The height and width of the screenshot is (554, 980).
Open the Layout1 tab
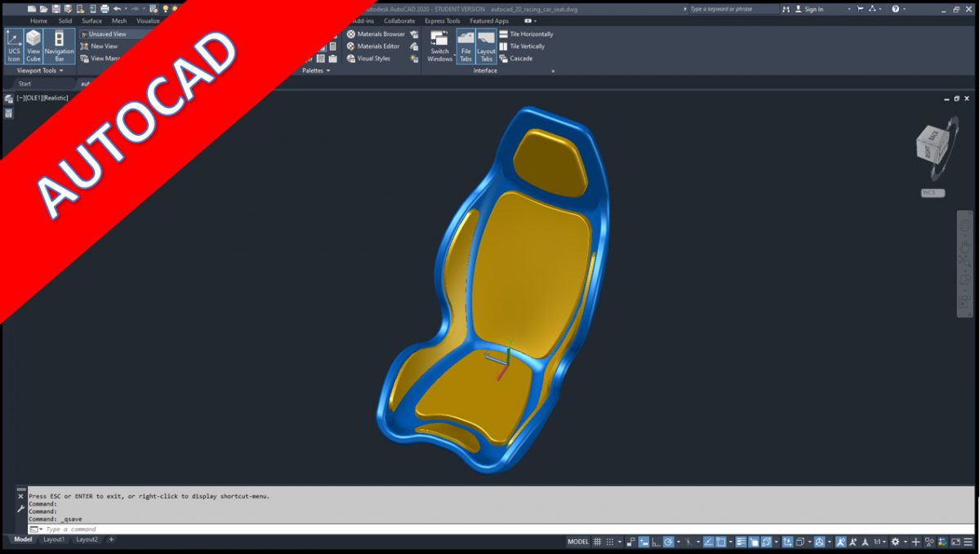(52, 539)
